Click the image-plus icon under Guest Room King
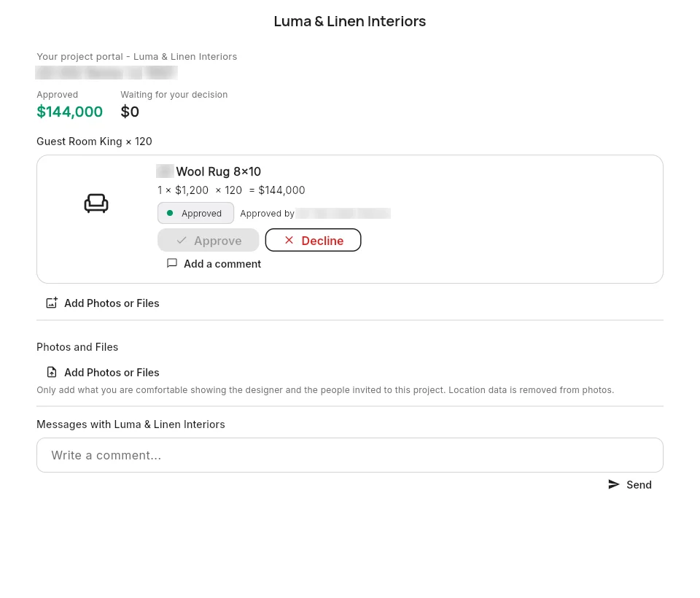This screenshot has width=700, height=598. pyautogui.click(x=52, y=303)
